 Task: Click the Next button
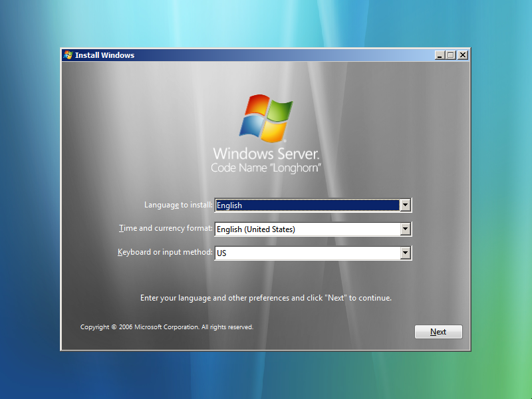(438, 331)
